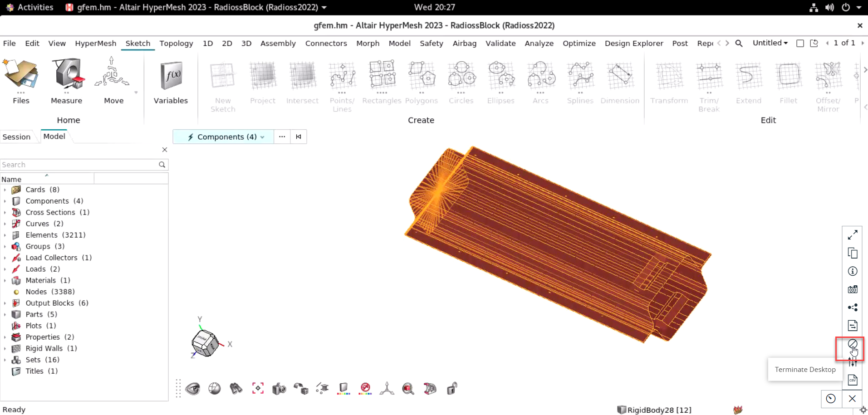Click the gauge icon beside the X button
Screen dimensions: 868x415
[x=831, y=399]
